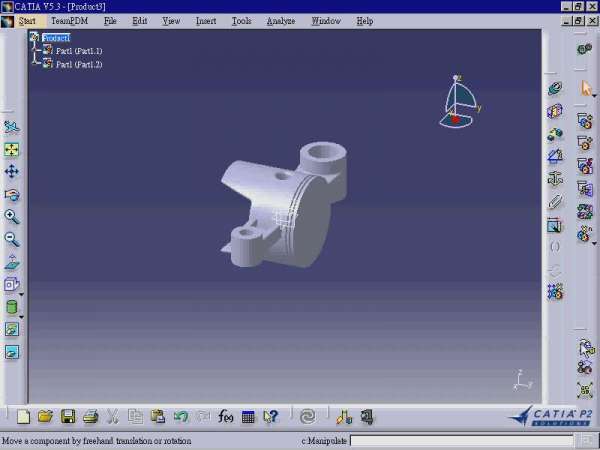This screenshot has height=450, width=600.
Task: Select the Quick Constraint tool
Action: pos(554,226)
